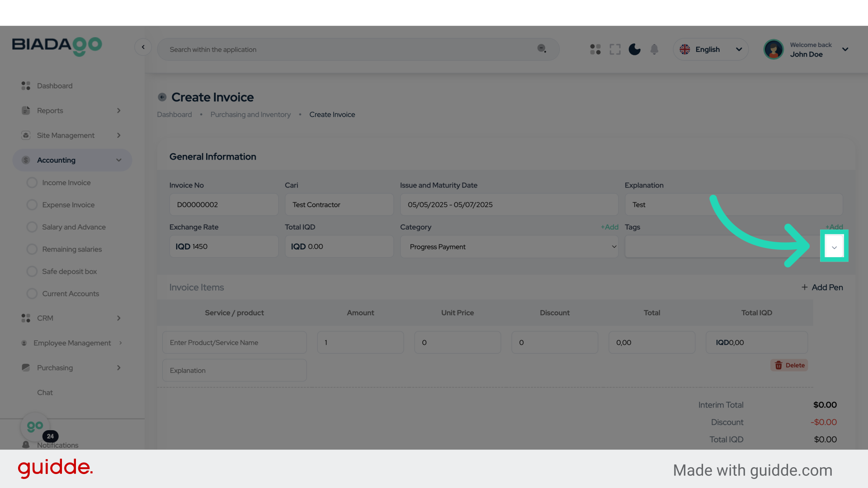This screenshot has width=868, height=488.
Task: Select the Expense Invoice radio item
Action: pyautogui.click(x=32, y=205)
